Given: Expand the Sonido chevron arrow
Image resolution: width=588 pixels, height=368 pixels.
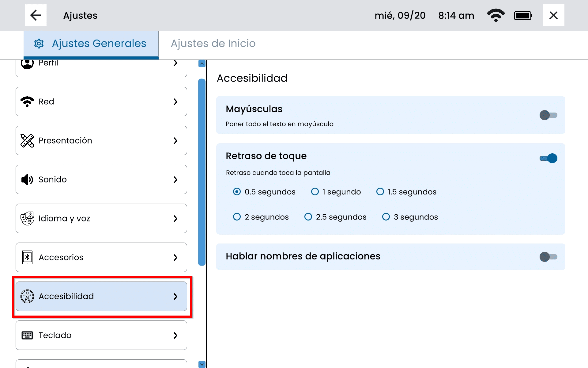Looking at the screenshot, I should 175,179.
